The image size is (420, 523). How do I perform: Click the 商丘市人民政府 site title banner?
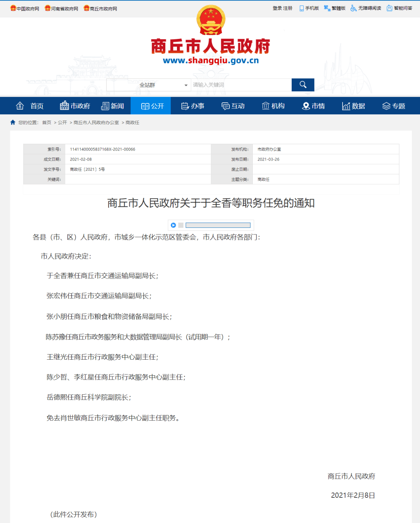pos(210,46)
